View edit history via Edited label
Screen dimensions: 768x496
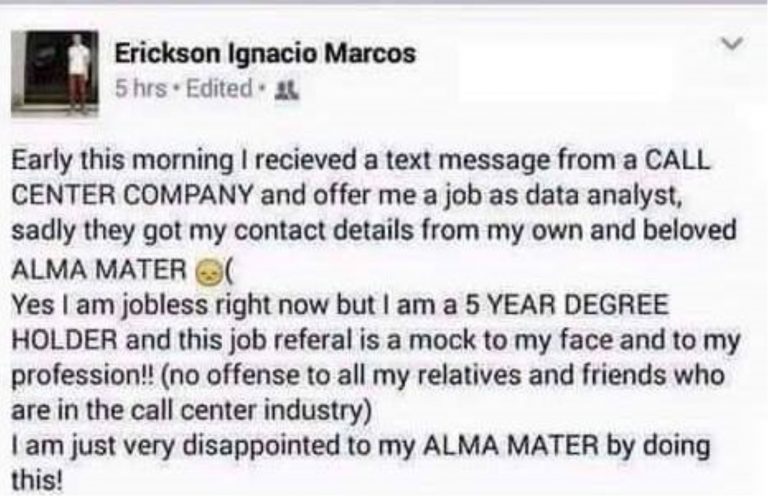(x=220, y=89)
